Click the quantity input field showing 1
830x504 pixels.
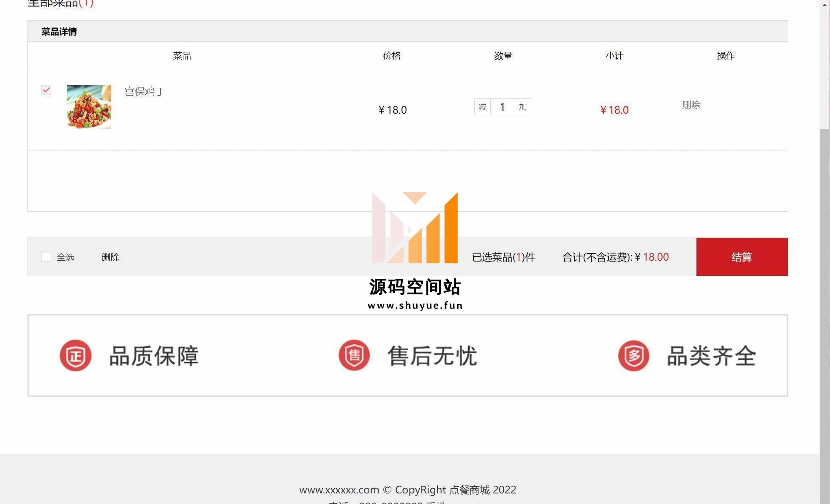pos(502,107)
